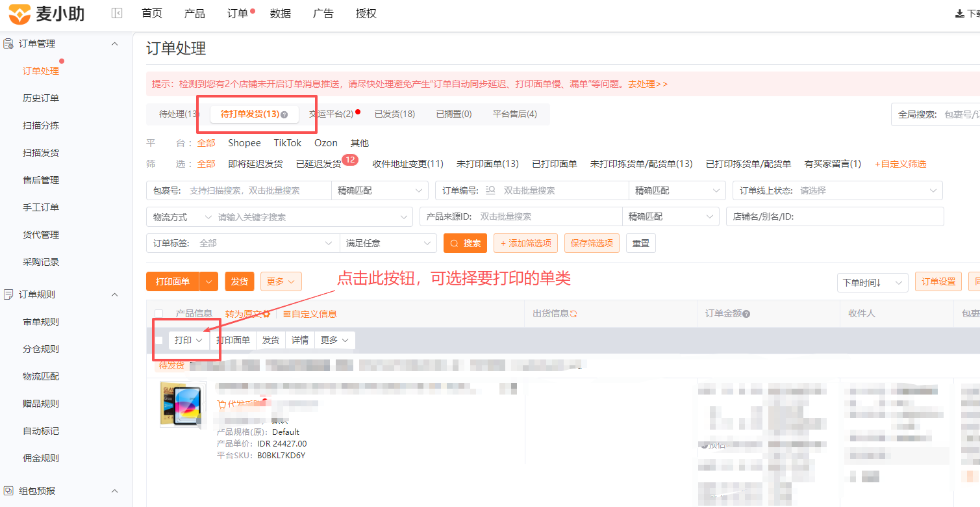Click the 全局搜索 input box

tap(961, 114)
